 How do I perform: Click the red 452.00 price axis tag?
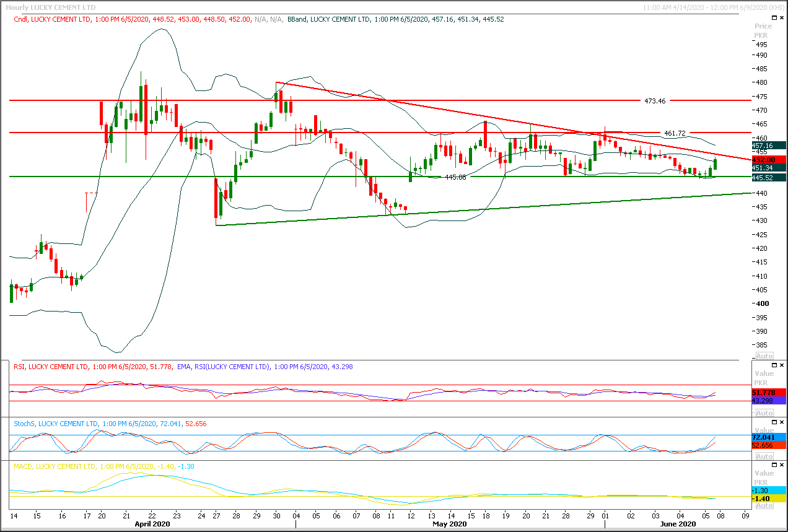pos(769,159)
